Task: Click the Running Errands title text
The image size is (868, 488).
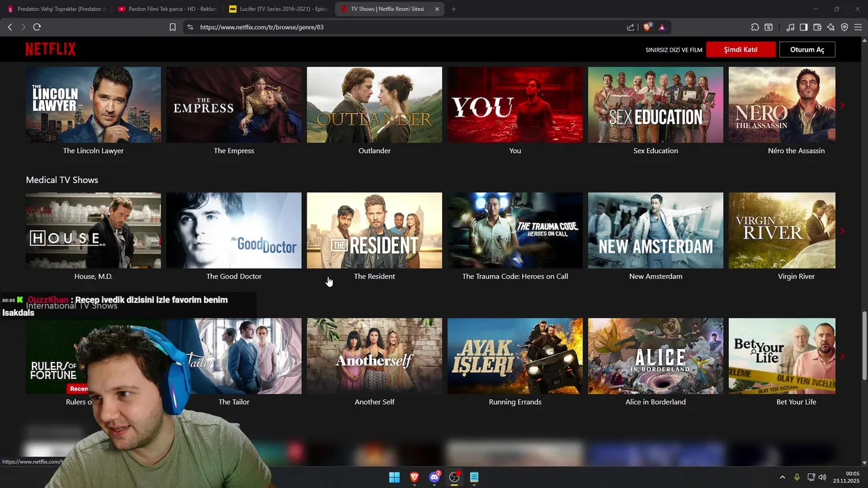Action: coord(515,402)
